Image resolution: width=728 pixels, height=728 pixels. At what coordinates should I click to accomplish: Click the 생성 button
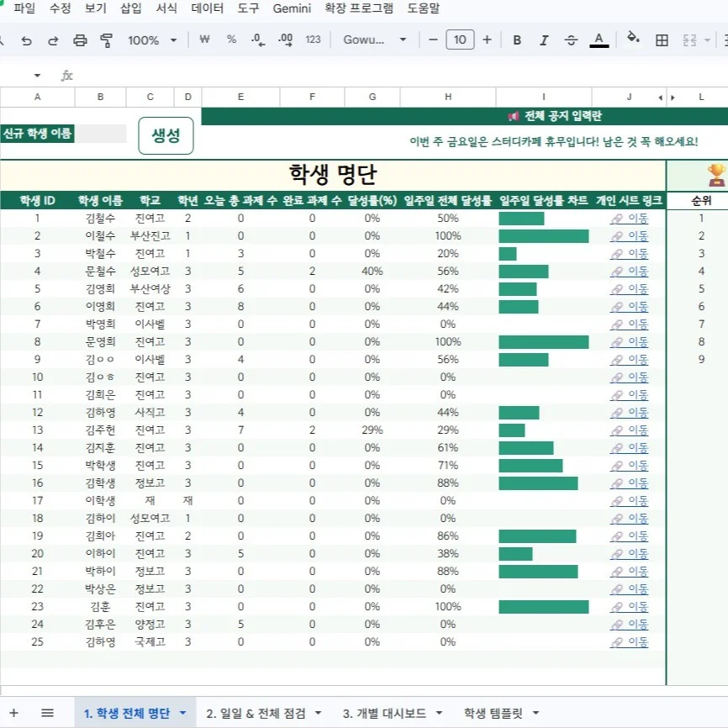166,135
